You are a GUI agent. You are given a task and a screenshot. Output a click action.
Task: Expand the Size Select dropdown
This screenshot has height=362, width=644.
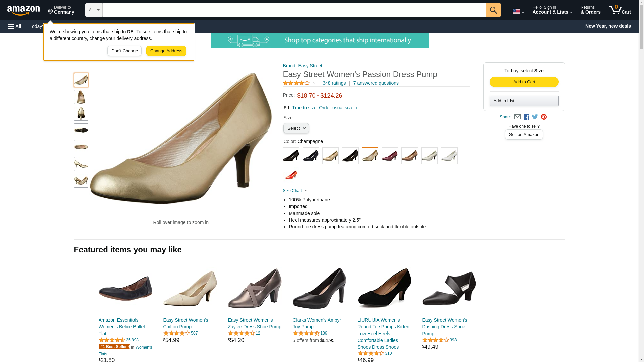(x=296, y=128)
